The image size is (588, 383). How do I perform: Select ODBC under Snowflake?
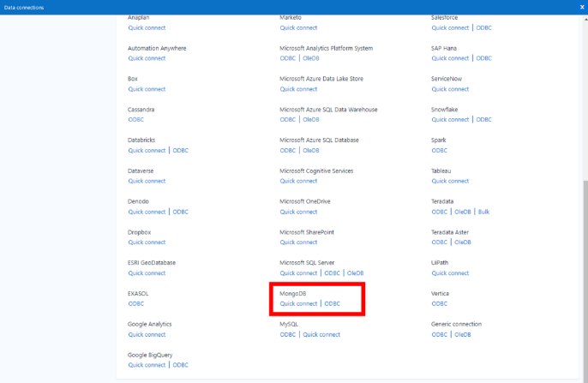tap(483, 120)
